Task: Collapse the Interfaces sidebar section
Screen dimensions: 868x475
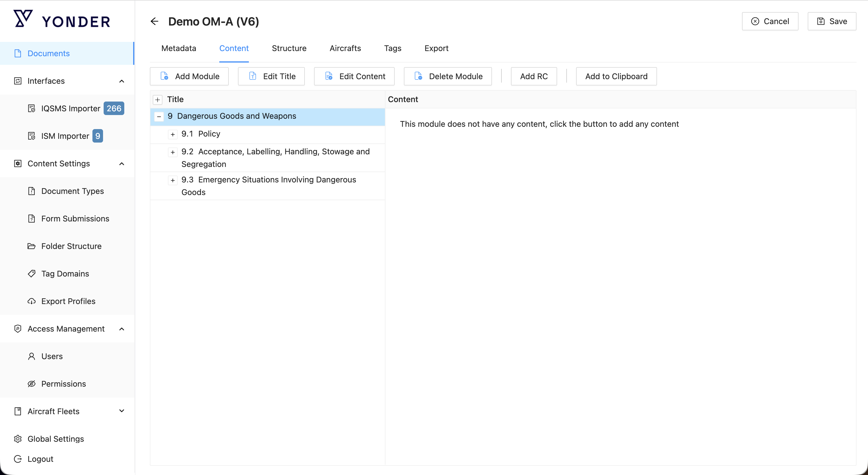Action: (122, 81)
